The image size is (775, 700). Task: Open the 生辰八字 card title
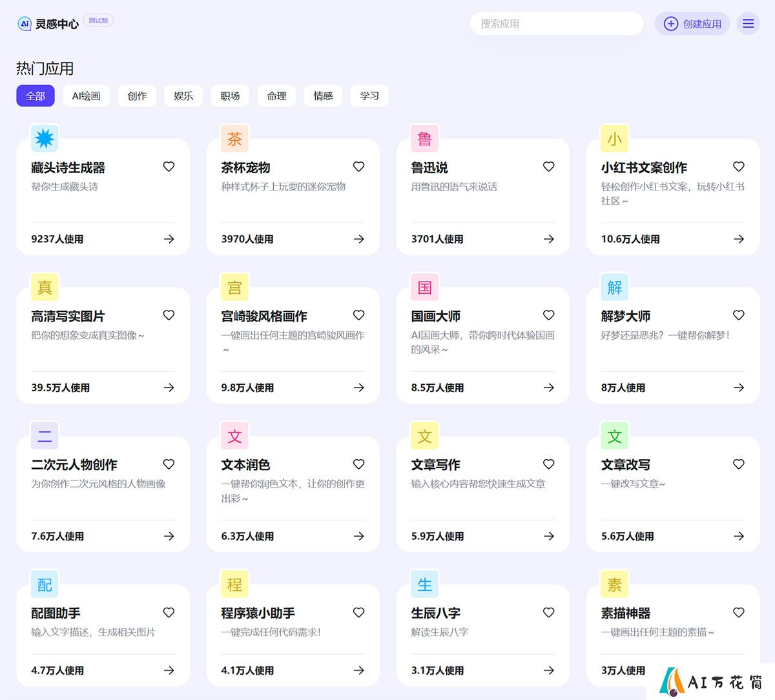tap(435, 613)
